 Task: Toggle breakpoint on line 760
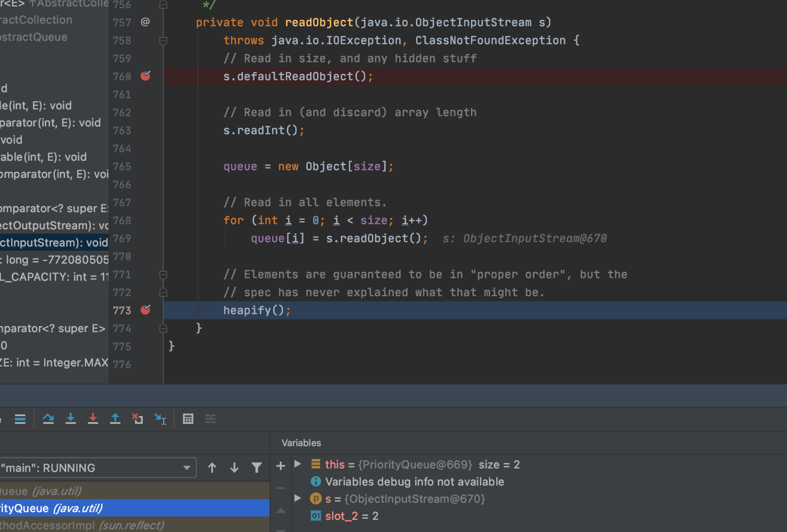[146, 76]
